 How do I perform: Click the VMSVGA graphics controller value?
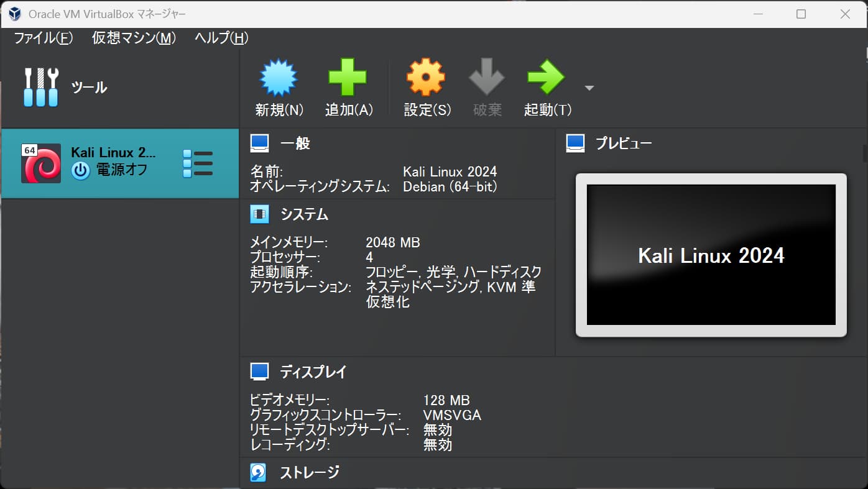coord(452,415)
